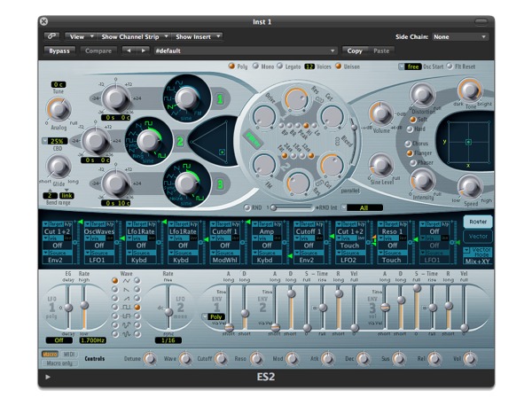Select Soft distortion mode

click(x=413, y=120)
